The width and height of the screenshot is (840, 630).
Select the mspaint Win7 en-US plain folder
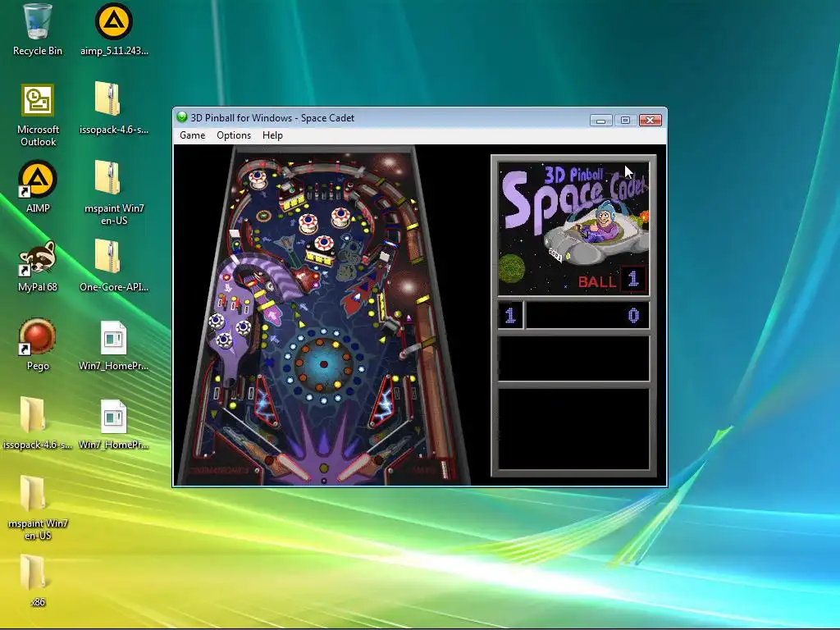tap(38, 508)
